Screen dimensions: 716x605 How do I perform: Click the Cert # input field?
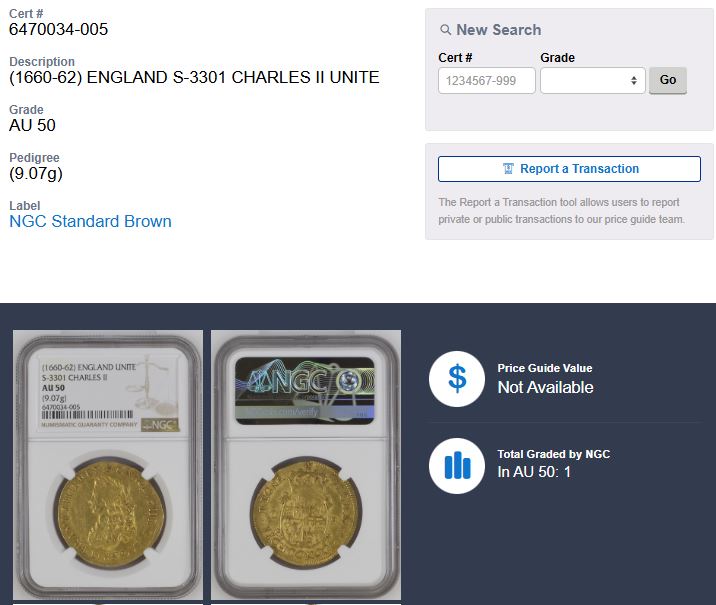pos(487,81)
